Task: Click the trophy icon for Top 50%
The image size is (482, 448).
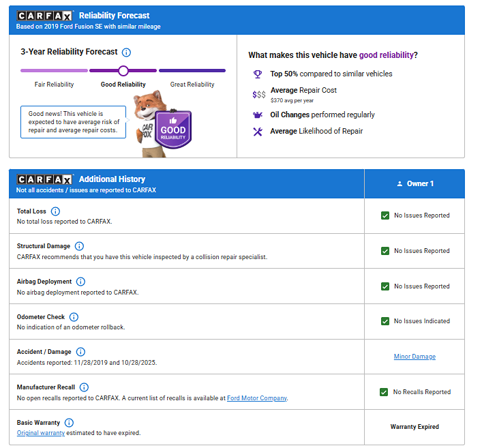Action: pos(258,74)
